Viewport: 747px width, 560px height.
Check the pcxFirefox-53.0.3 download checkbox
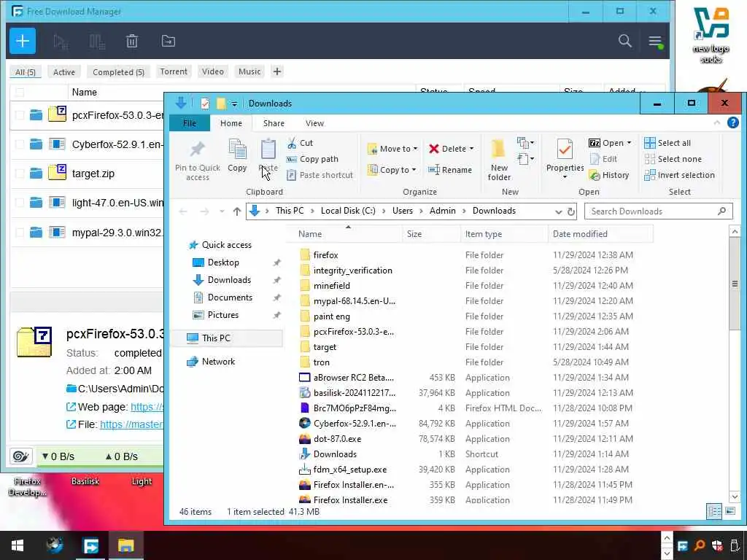click(20, 115)
